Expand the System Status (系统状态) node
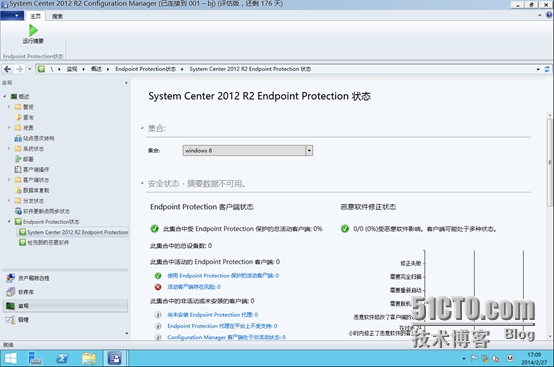 tap(9, 149)
